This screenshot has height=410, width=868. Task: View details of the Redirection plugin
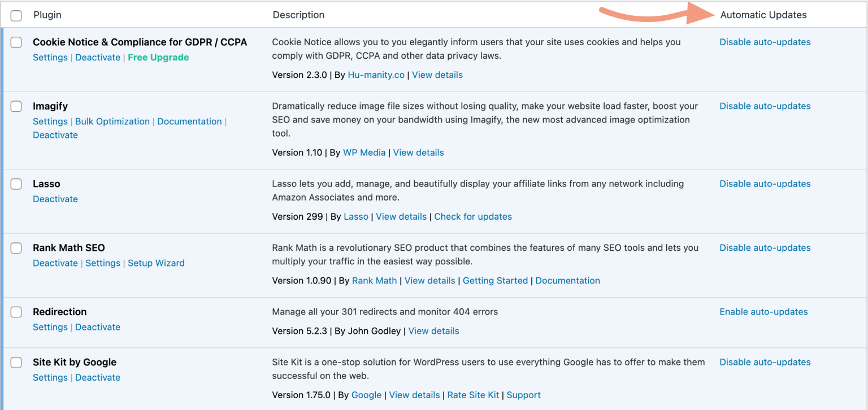(433, 332)
